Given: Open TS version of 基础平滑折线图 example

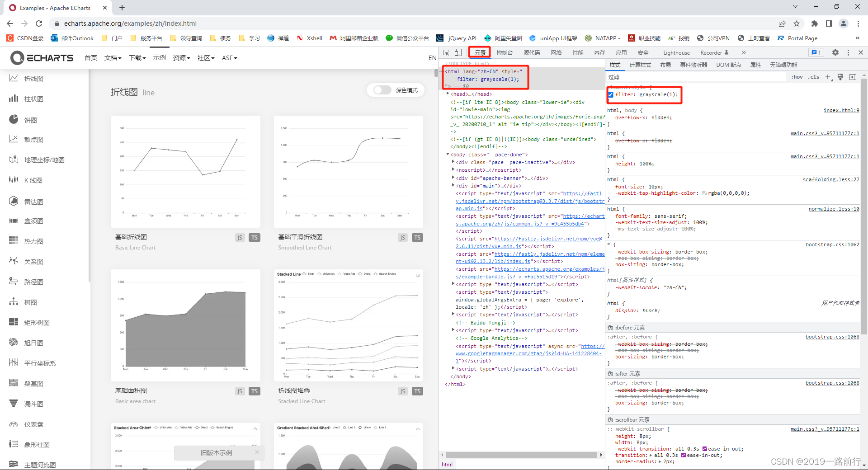Looking at the screenshot, I should [x=417, y=238].
